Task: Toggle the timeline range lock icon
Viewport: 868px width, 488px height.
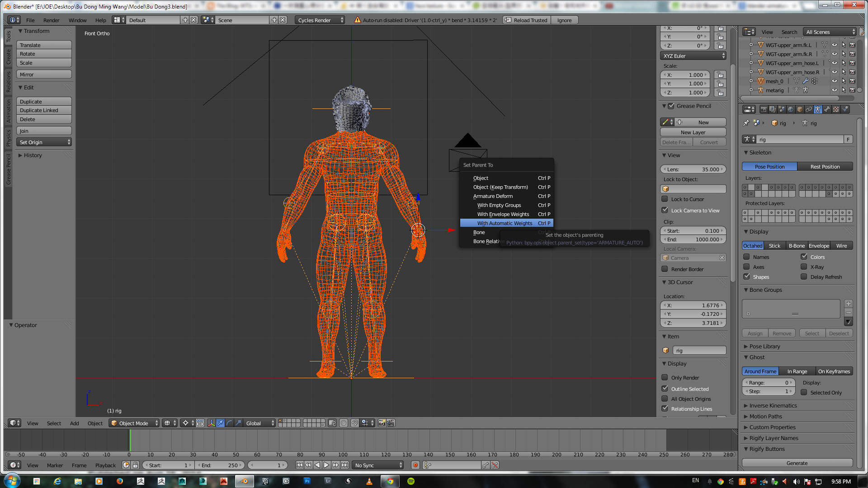Action: pos(135,465)
